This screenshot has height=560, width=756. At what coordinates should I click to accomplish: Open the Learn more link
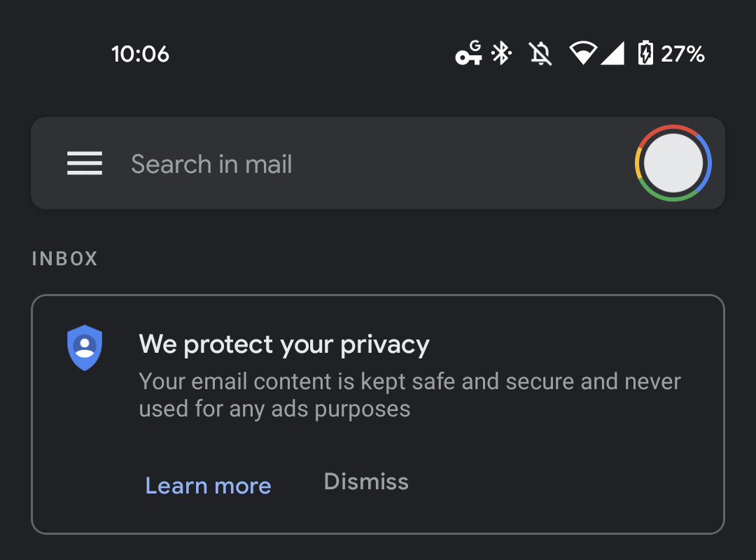coord(208,485)
